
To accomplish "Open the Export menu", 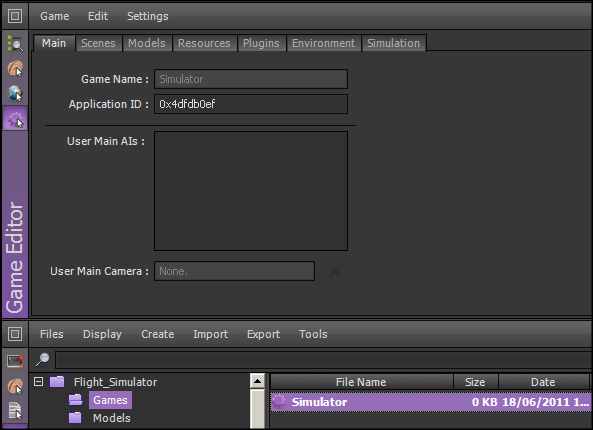I will [x=264, y=334].
